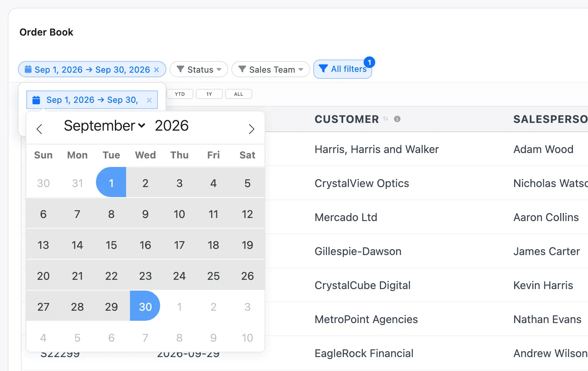Go to the previous month in calendar

coord(39,129)
